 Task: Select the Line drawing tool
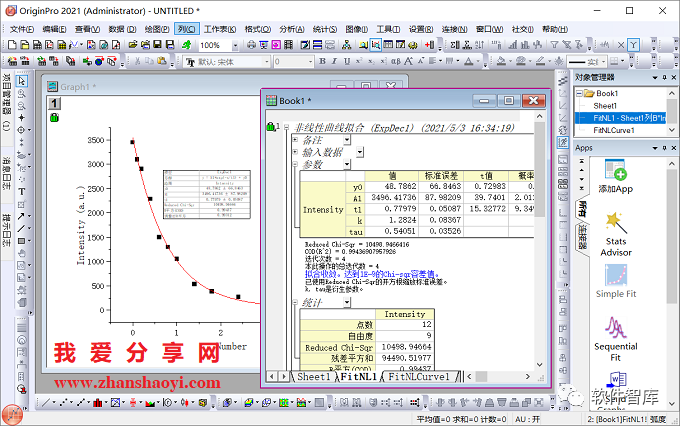(x=21, y=228)
